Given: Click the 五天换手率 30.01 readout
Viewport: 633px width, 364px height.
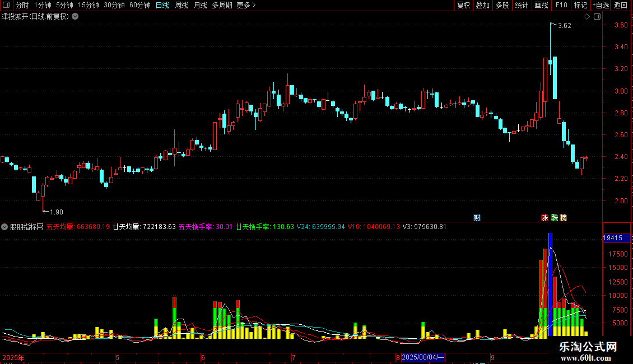Looking at the screenshot, I should click(206, 227).
